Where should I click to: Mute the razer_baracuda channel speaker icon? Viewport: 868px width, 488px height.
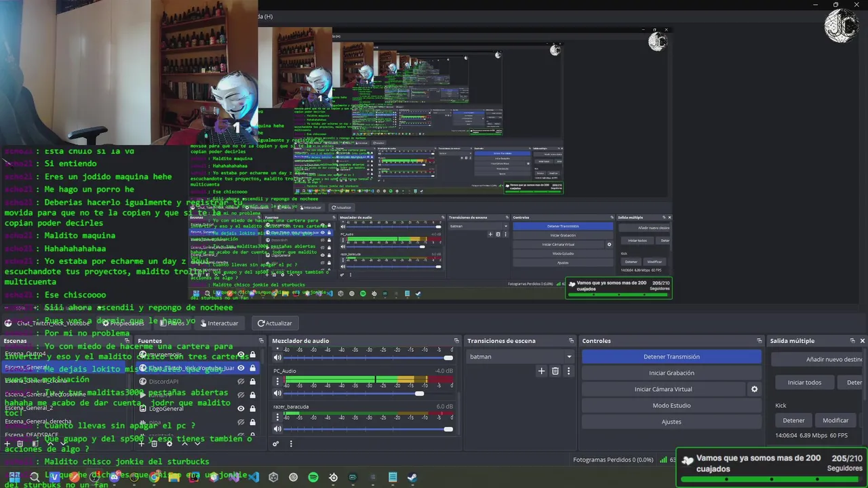tap(277, 429)
